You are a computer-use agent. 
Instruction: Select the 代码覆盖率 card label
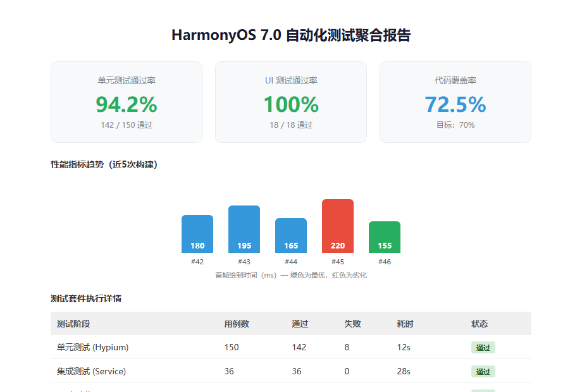(x=455, y=80)
